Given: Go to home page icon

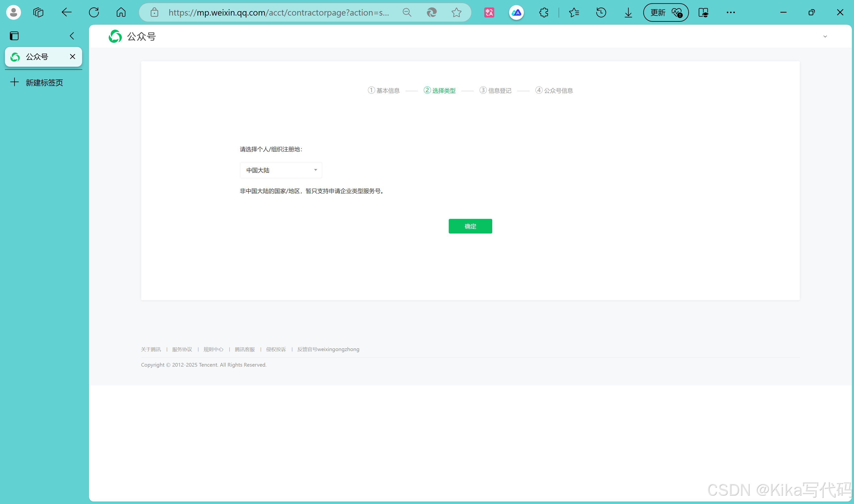Looking at the screenshot, I should 121,13.
